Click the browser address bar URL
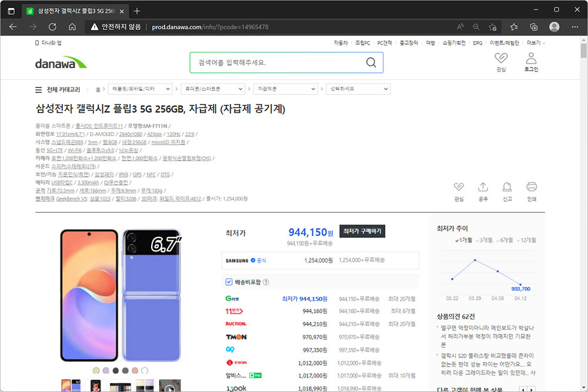This screenshot has width=588, height=392. point(210,27)
